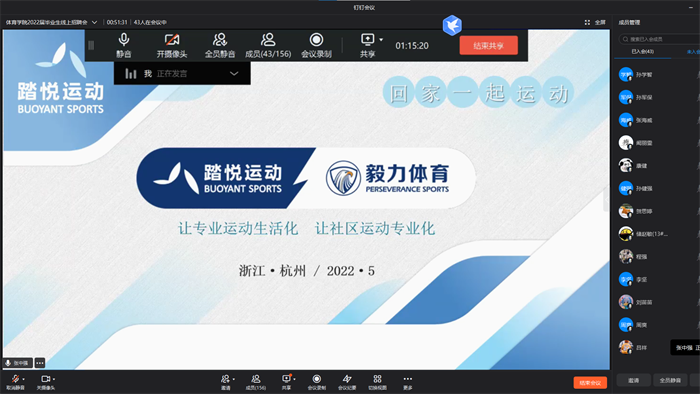700x394 pixels.
Task: Start meeting recording with 会议录制 icon
Action: [316, 45]
